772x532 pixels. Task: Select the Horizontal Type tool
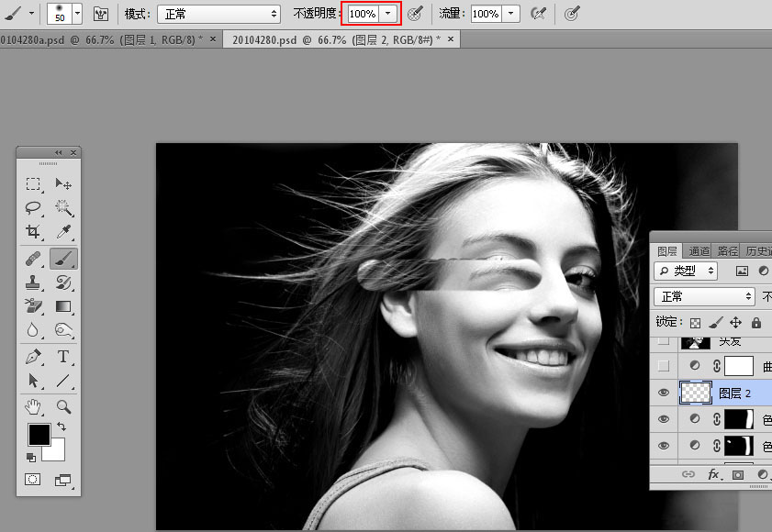click(x=63, y=356)
